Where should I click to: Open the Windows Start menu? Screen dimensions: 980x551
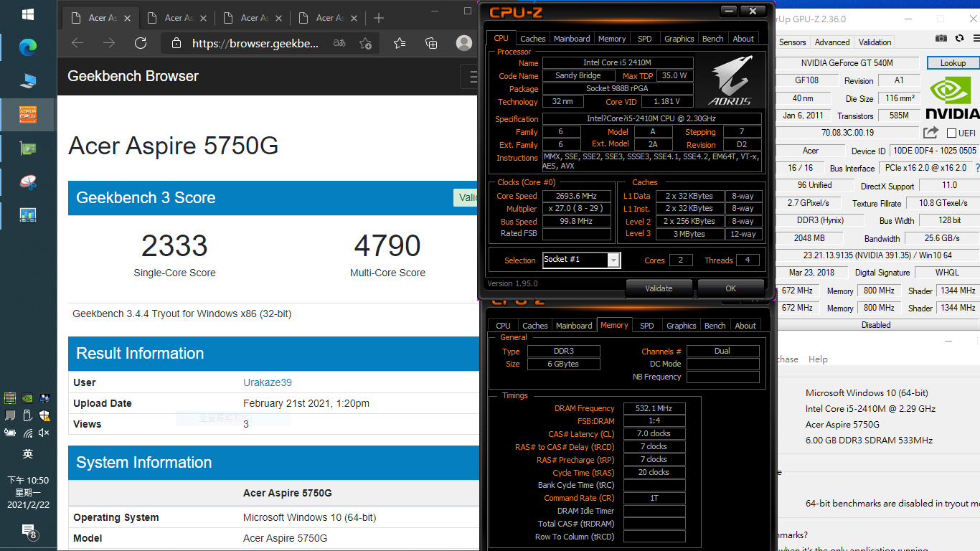click(x=28, y=14)
